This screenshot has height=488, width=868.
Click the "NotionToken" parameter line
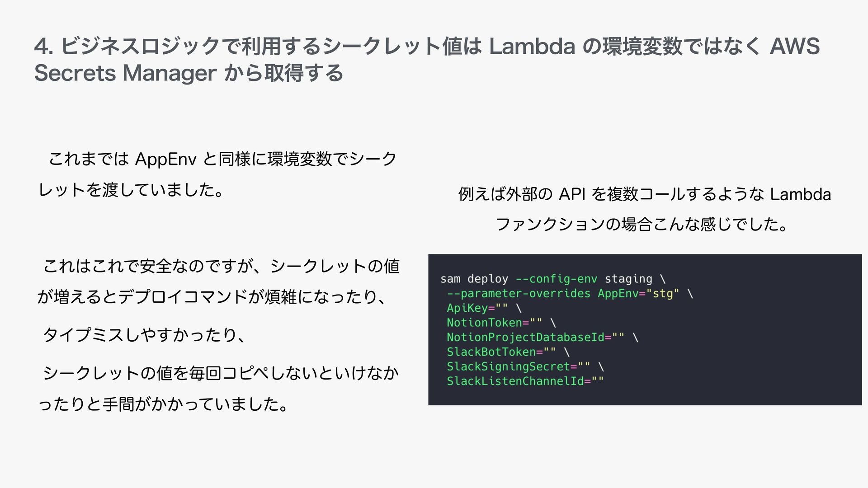coord(484,323)
